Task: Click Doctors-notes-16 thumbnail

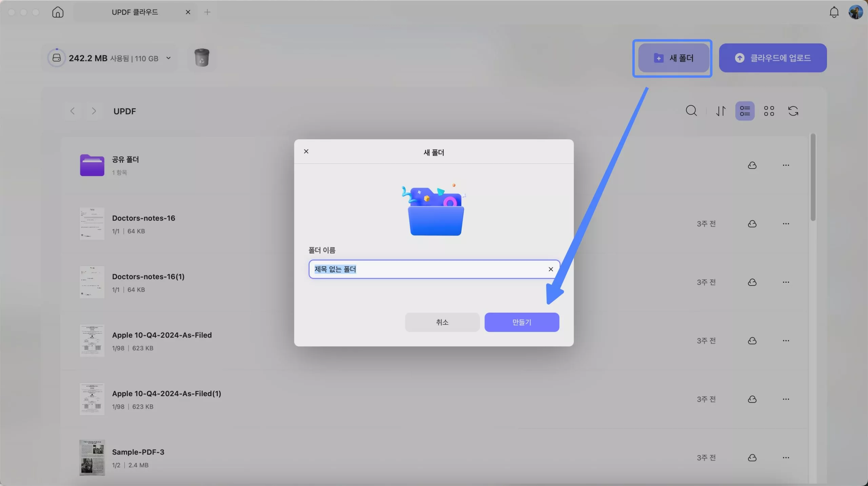Action: (x=92, y=224)
